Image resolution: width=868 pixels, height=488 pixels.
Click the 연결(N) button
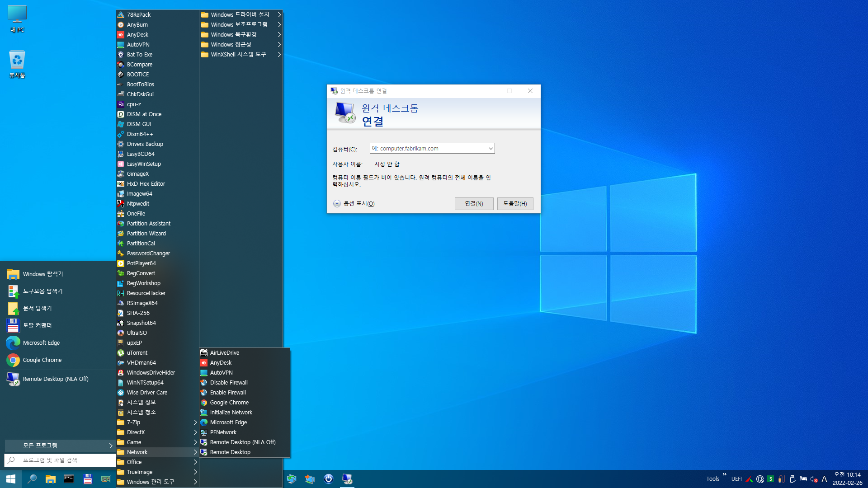pos(474,204)
